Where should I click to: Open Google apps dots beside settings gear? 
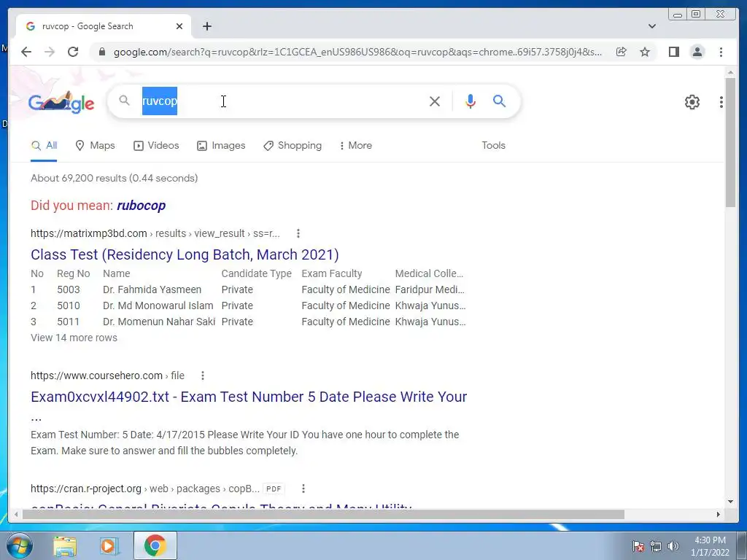721,102
